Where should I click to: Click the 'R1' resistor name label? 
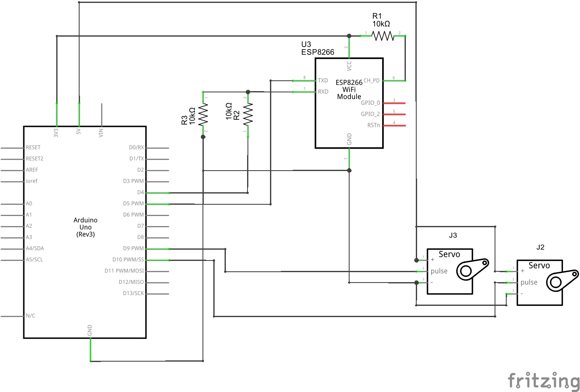(x=377, y=16)
